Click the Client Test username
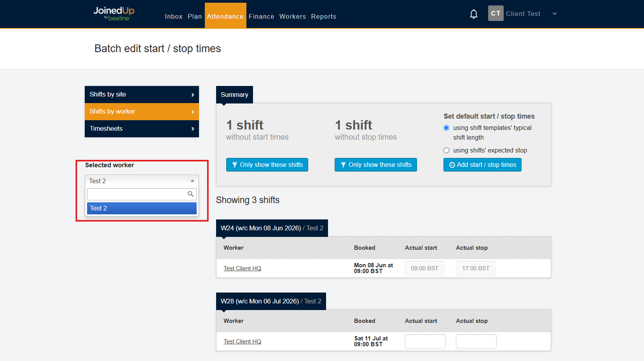 (523, 14)
